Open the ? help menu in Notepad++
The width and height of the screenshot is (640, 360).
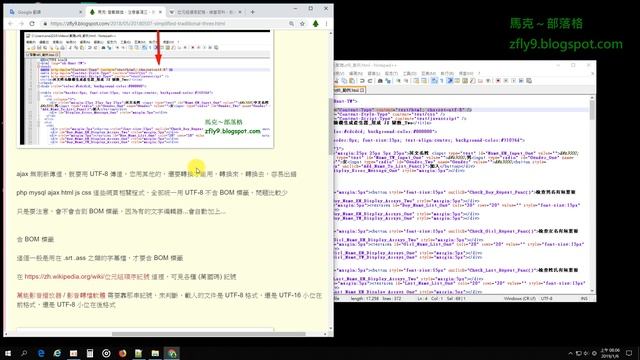pos(479,73)
